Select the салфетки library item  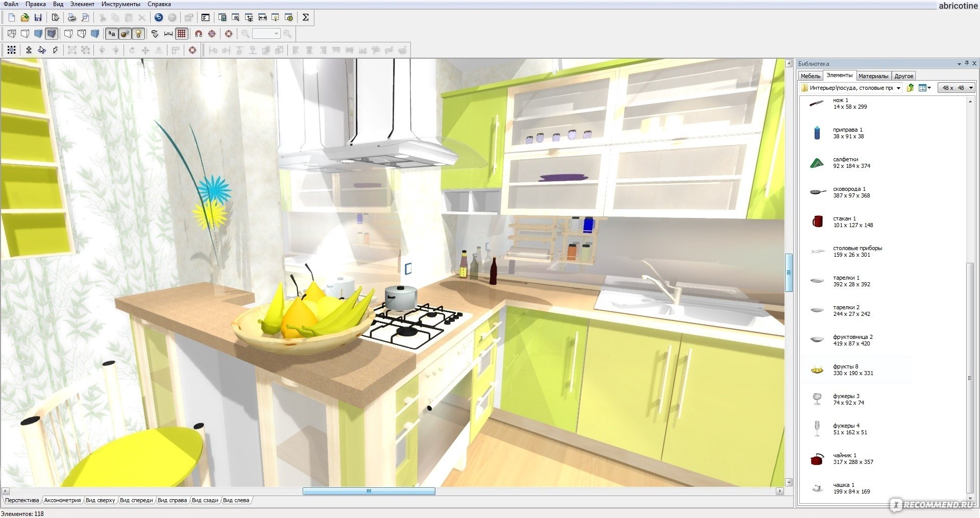pos(856,163)
